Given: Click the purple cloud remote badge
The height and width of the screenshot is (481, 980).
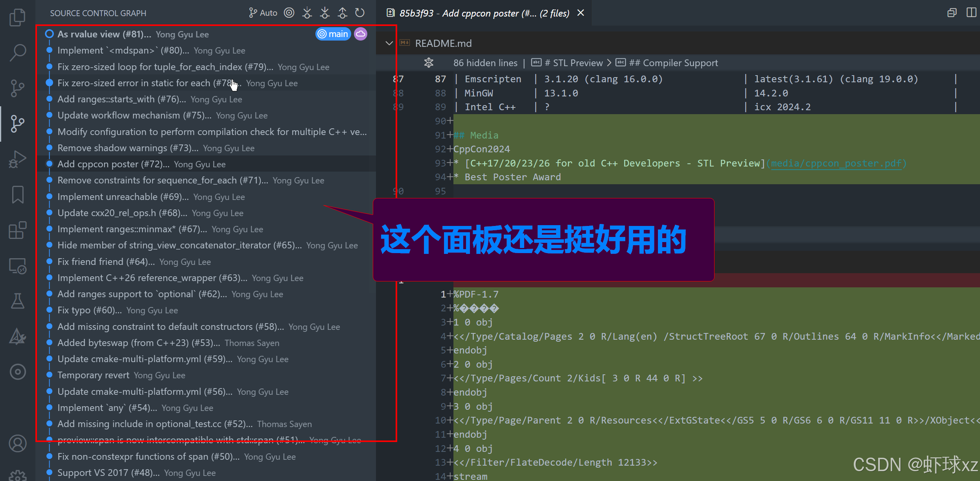Looking at the screenshot, I should tap(360, 34).
